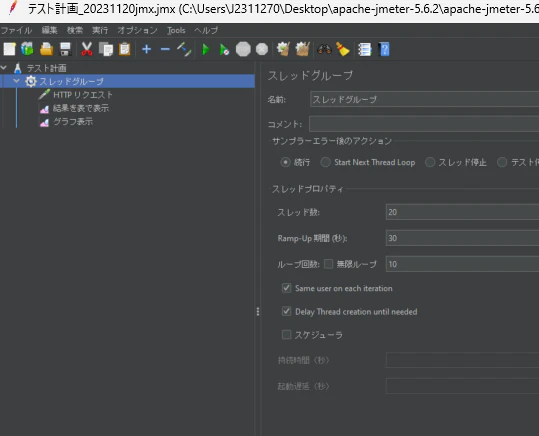Open the ファイル menu
This screenshot has width=539, height=436.
click(x=16, y=30)
